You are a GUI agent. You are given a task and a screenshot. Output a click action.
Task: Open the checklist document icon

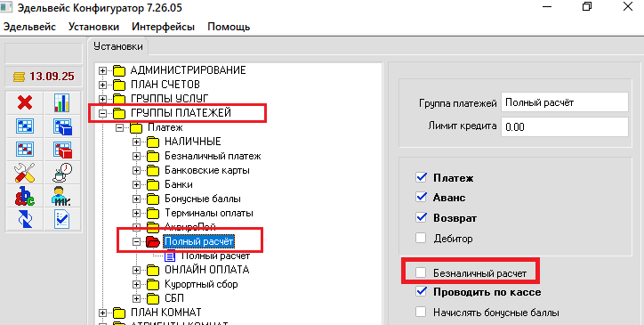click(x=62, y=219)
